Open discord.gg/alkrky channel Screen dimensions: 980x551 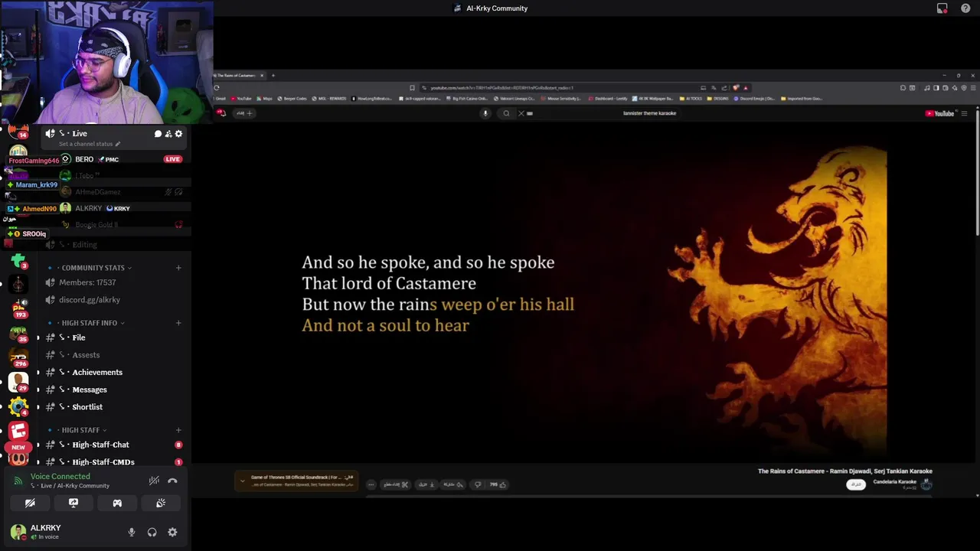(x=89, y=300)
